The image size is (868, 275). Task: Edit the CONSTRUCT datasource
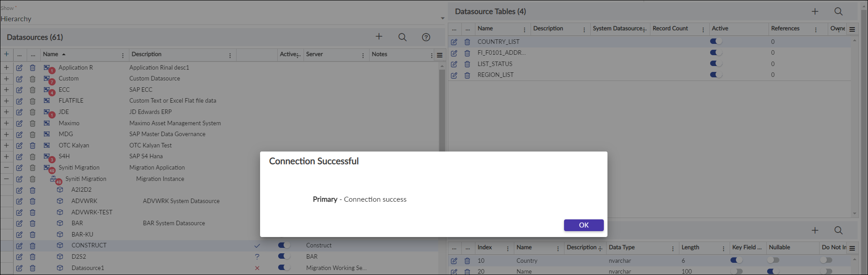[19, 246]
